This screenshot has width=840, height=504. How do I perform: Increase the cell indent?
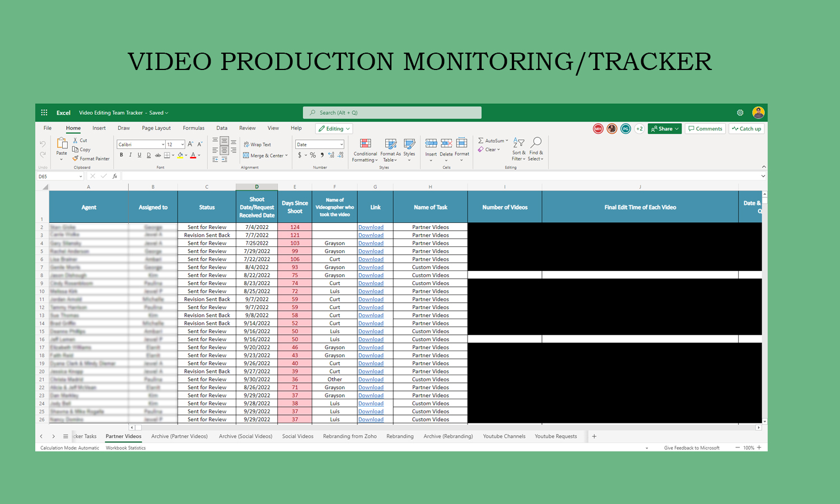point(225,160)
